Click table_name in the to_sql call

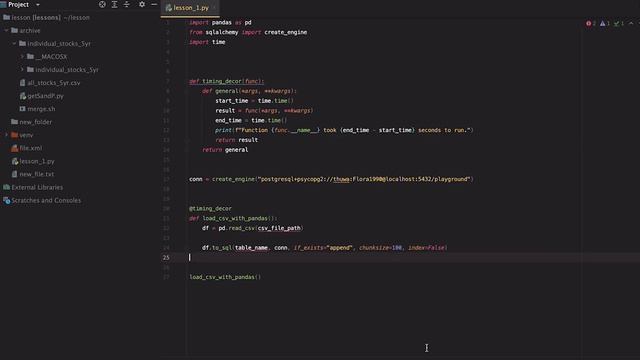(251, 248)
